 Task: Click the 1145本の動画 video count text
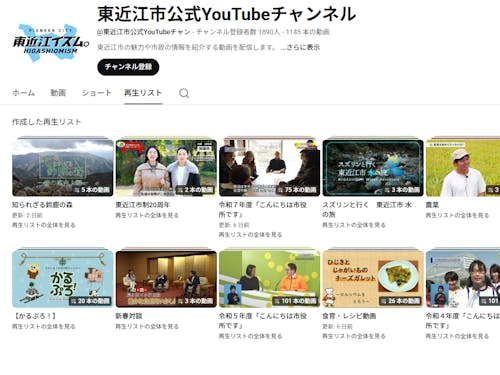pyautogui.click(x=308, y=32)
